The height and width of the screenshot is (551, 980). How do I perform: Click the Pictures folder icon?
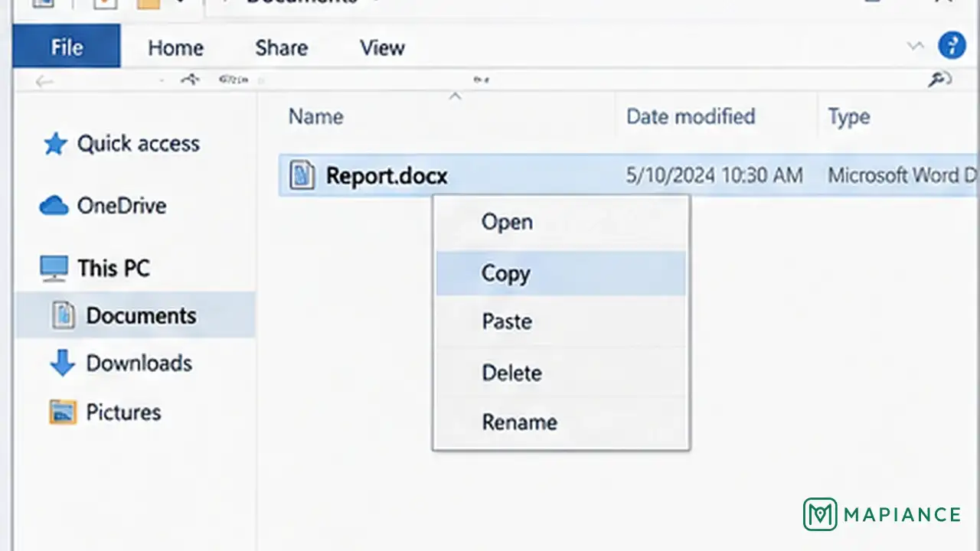(x=63, y=412)
